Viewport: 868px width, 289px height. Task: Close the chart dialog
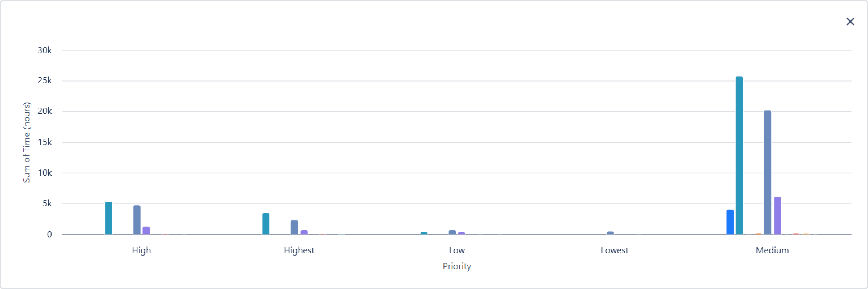[x=850, y=22]
